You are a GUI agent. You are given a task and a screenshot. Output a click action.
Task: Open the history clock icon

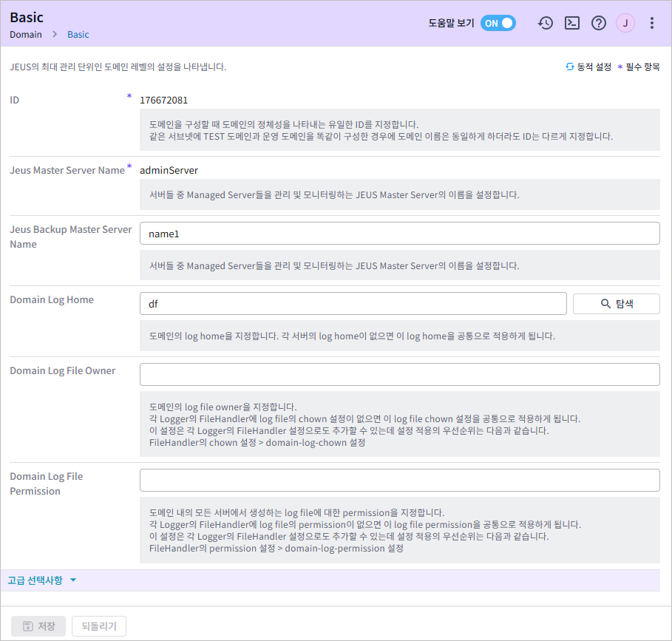[546, 23]
